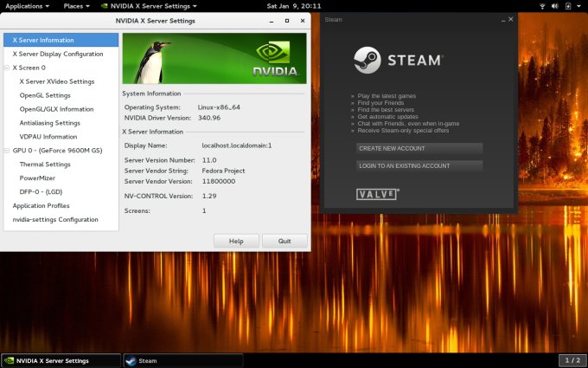Click the NVIDIA penguin banner image
Image resolution: width=588 pixels, height=368 pixels.
214,58
